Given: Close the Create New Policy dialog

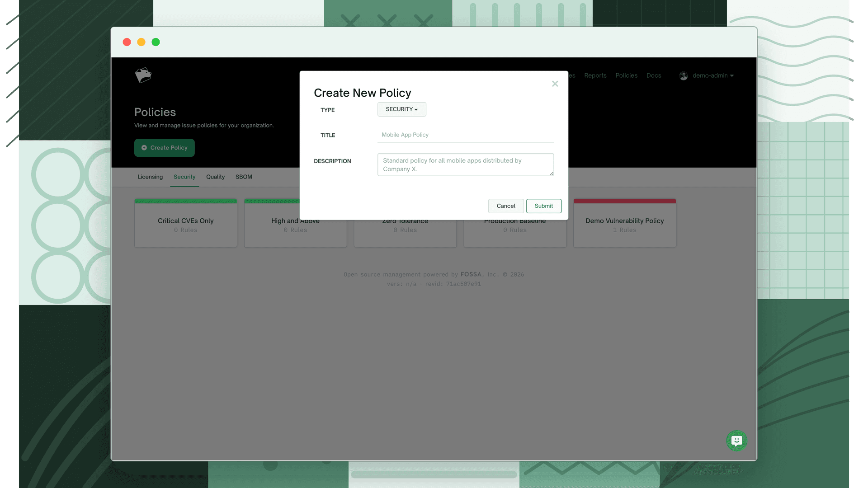Looking at the screenshot, I should click(x=555, y=84).
